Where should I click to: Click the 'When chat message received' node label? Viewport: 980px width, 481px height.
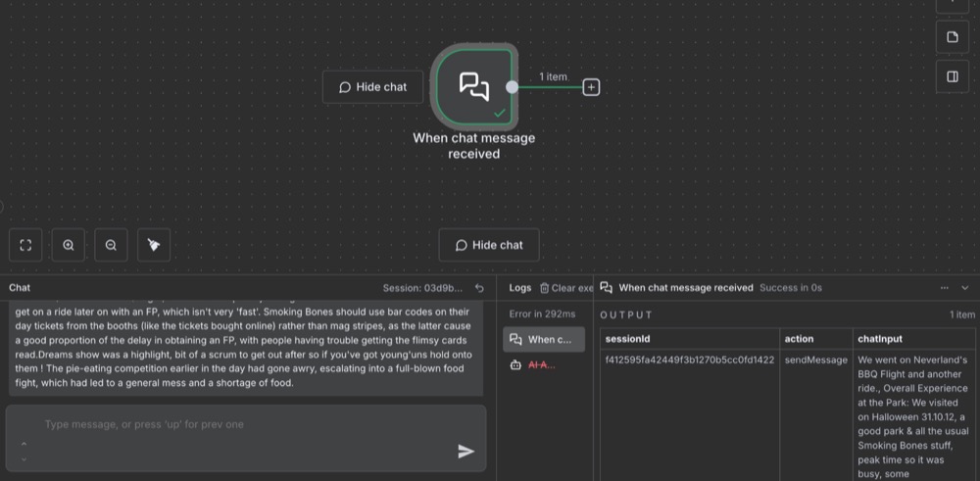coord(474,146)
